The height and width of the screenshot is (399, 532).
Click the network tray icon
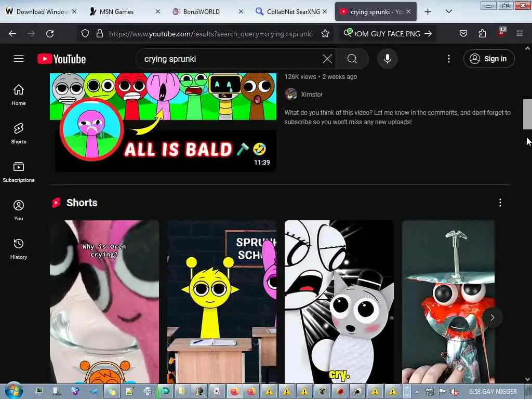click(430, 392)
